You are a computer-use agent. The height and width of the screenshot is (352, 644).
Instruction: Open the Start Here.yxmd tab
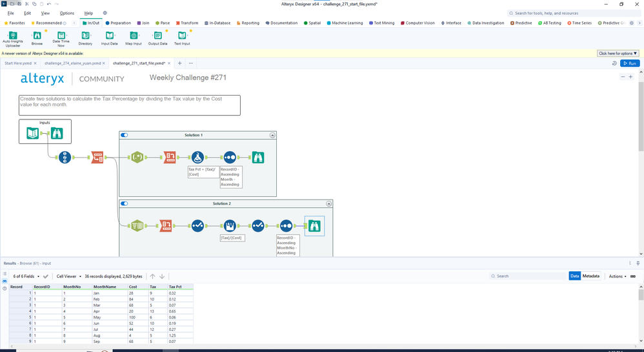(18, 63)
